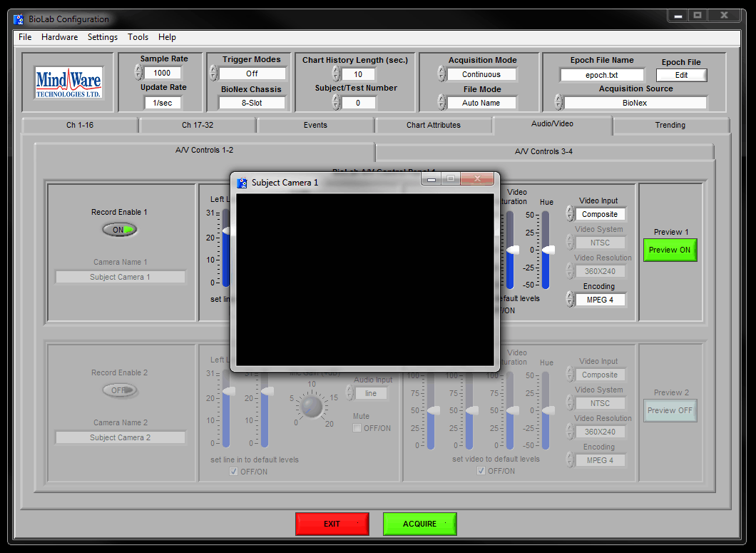Open the Audio Input line selector
Image resolution: width=756 pixels, height=553 pixels.
(x=371, y=393)
